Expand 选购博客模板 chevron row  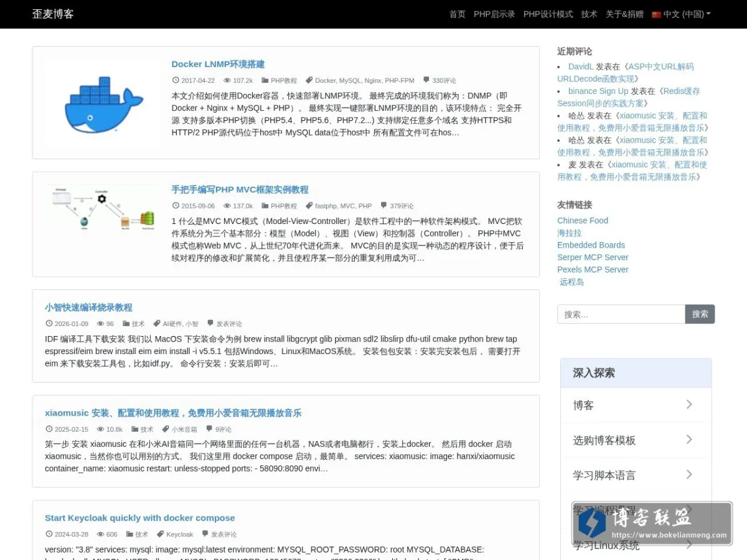636,440
